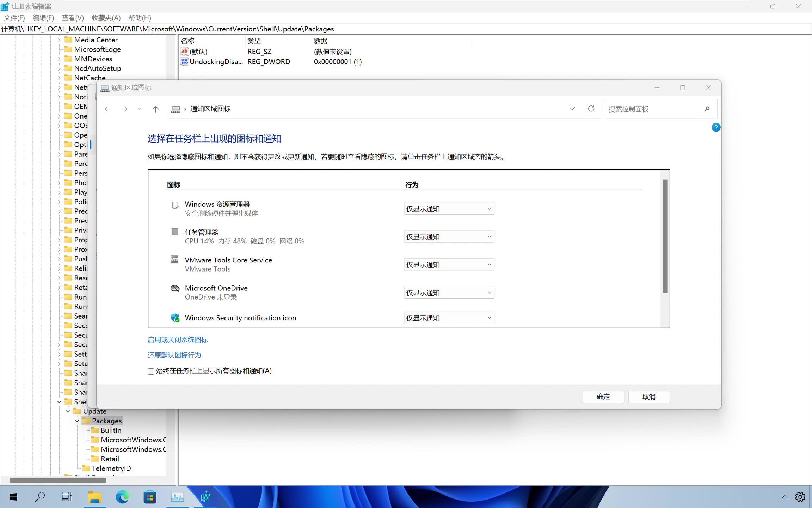
Task: Open Microsoft Edge from the taskbar
Action: click(x=122, y=497)
